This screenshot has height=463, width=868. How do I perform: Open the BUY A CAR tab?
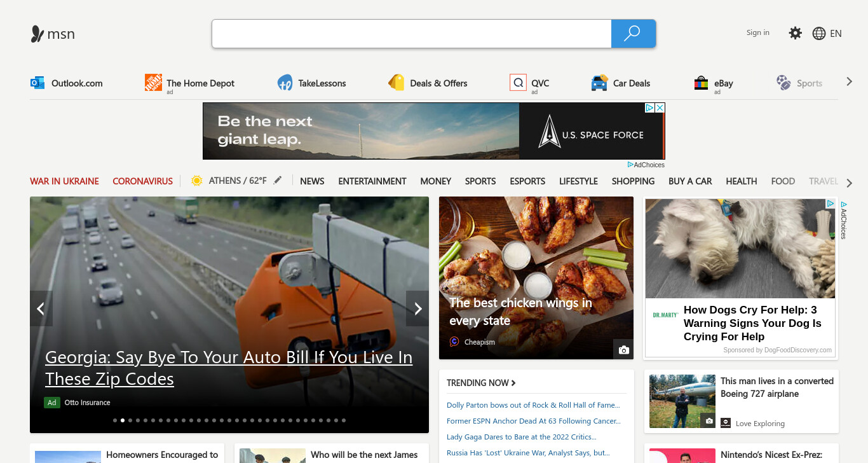pyautogui.click(x=690, y=181)
